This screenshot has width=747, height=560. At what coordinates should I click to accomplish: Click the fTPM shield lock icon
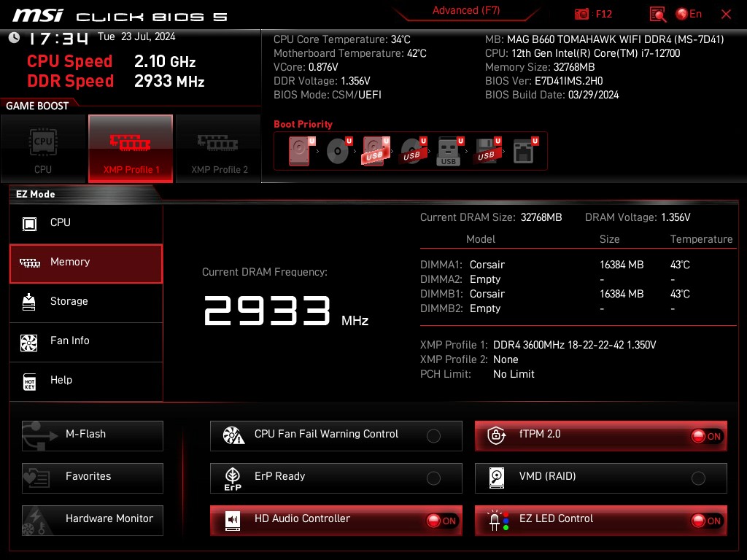click(496, 435)
